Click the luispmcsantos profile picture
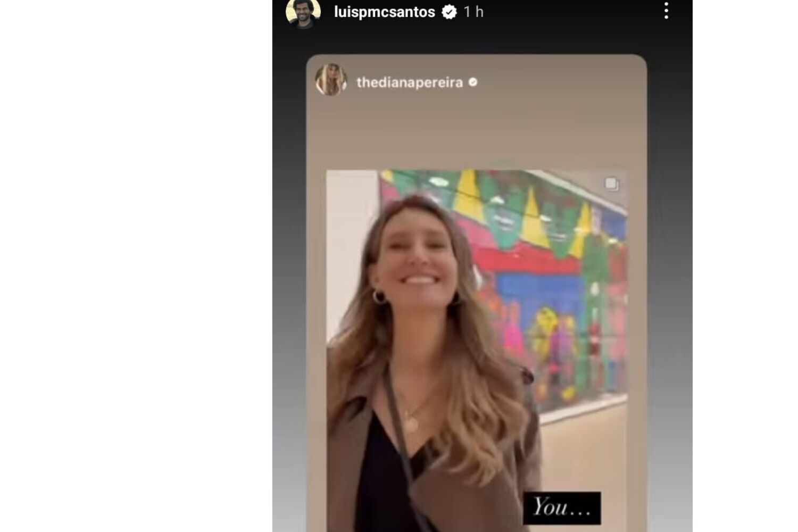The width and height of the screenshot is (798, 532). tap(303, 12)
